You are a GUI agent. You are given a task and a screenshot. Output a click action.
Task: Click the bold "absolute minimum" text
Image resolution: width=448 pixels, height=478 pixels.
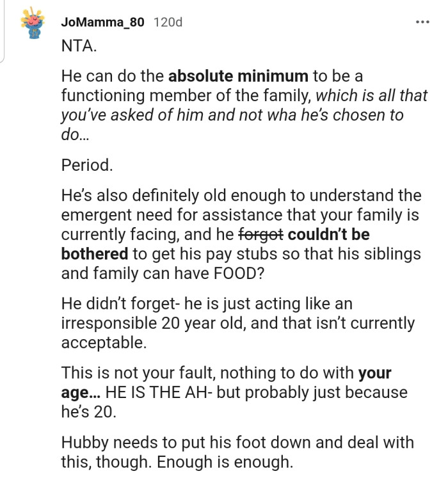tap(238, 77)
